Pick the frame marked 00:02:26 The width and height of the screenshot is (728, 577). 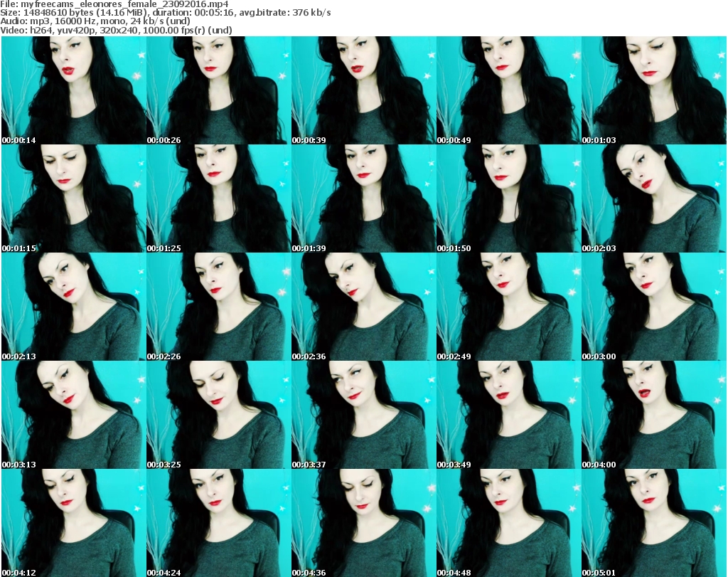(219, 307)
